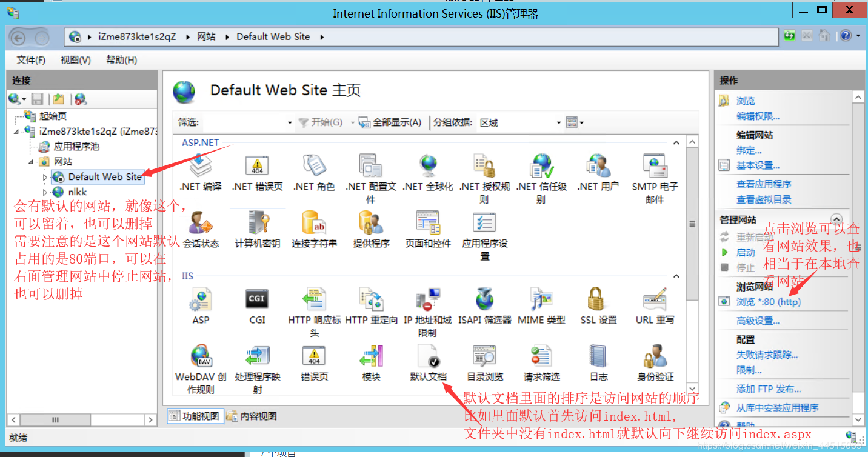Image resolution: width=868 pixels, height=457 pixels.
Task: Collapse the 管理网站 section arrow
Action: [x=836, y=219]
